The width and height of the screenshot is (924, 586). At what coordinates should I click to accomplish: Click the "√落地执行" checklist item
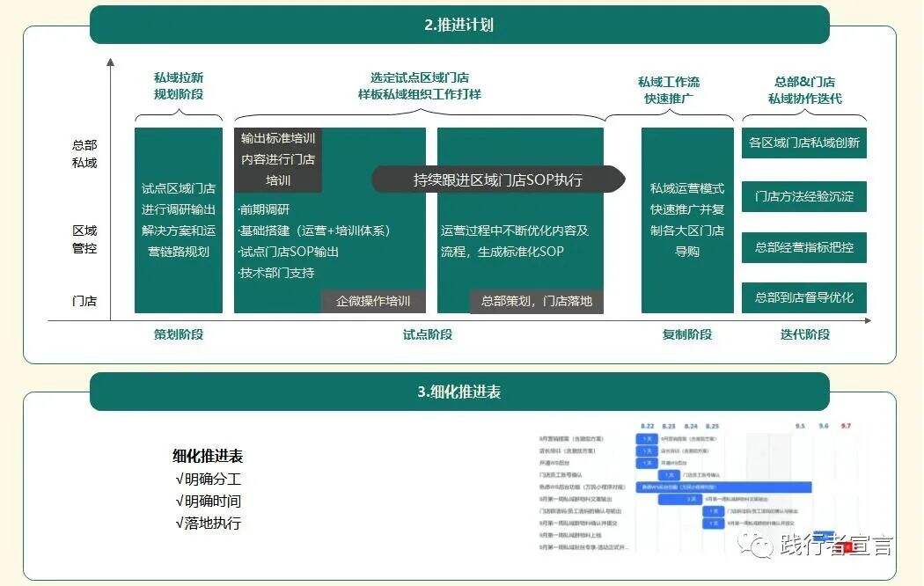208,523
